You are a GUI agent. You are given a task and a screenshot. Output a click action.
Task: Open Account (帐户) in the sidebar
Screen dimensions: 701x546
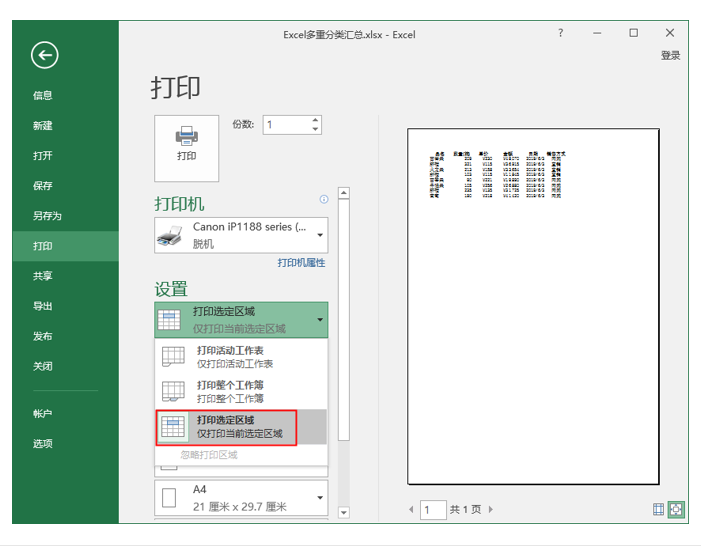pos(42,414)
